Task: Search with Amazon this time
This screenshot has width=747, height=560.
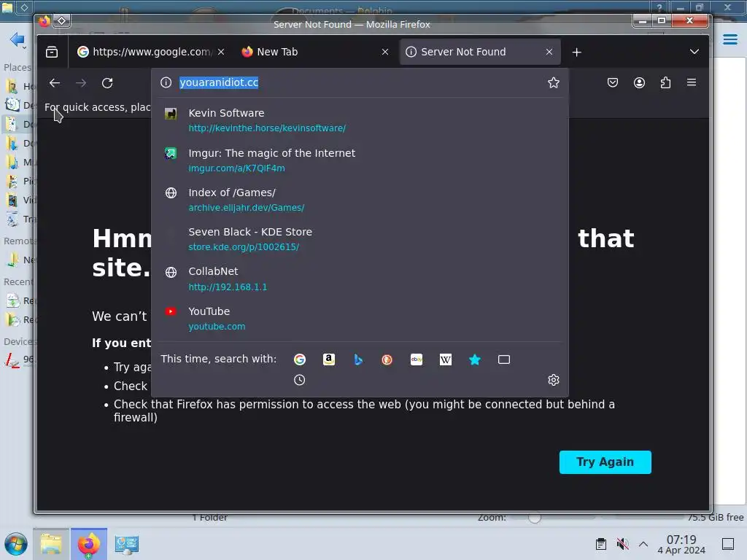Action: (329, 359)
